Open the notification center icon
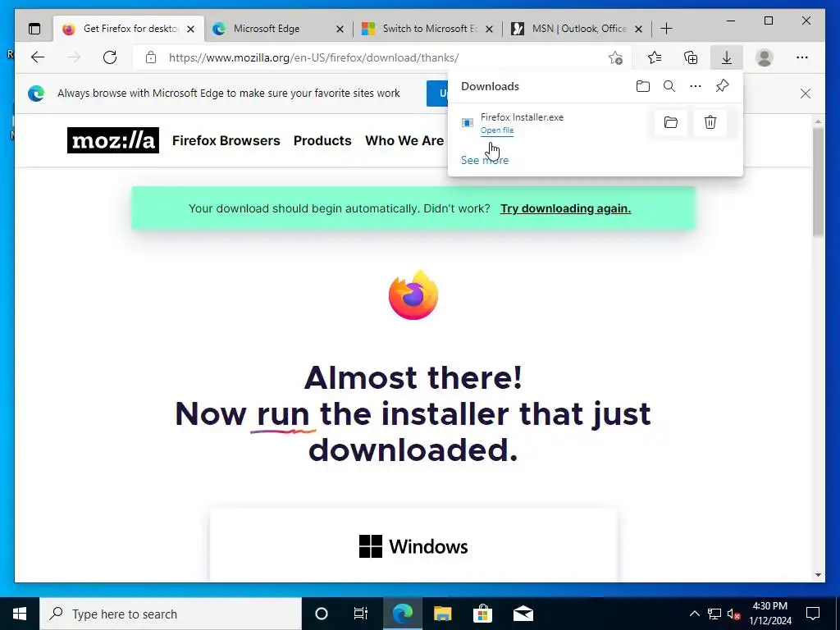This screenshot has width=840, height=630. (813, 614)
